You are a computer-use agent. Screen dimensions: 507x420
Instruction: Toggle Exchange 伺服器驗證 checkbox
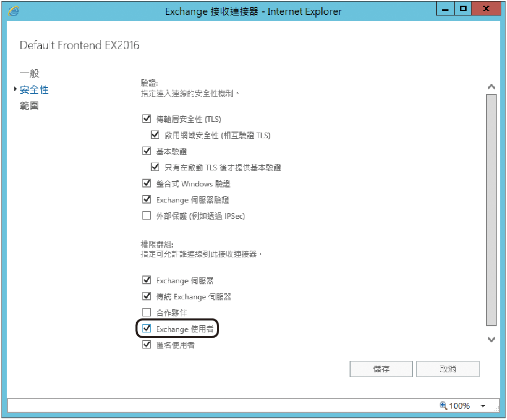click(x=147, y=199)
